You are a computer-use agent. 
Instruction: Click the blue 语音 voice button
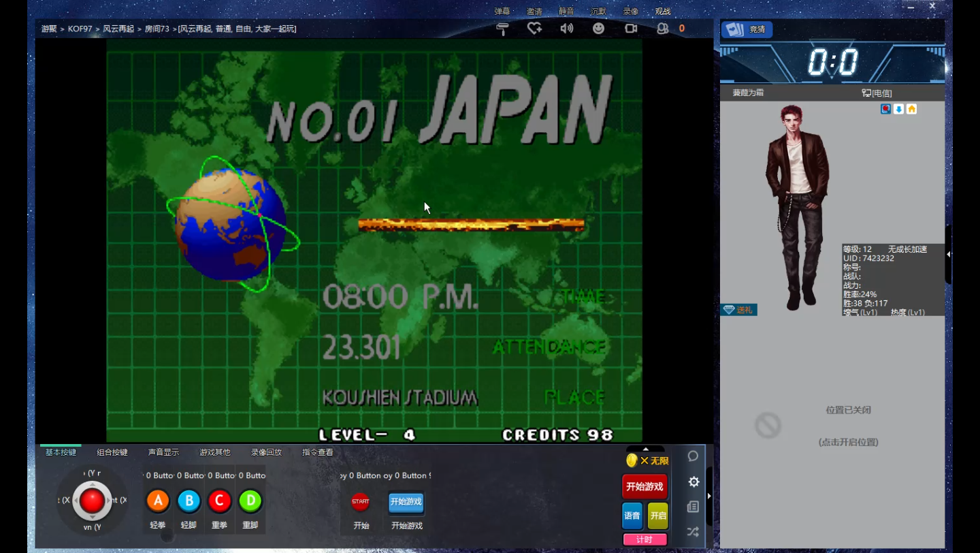[x=632, y=516]
